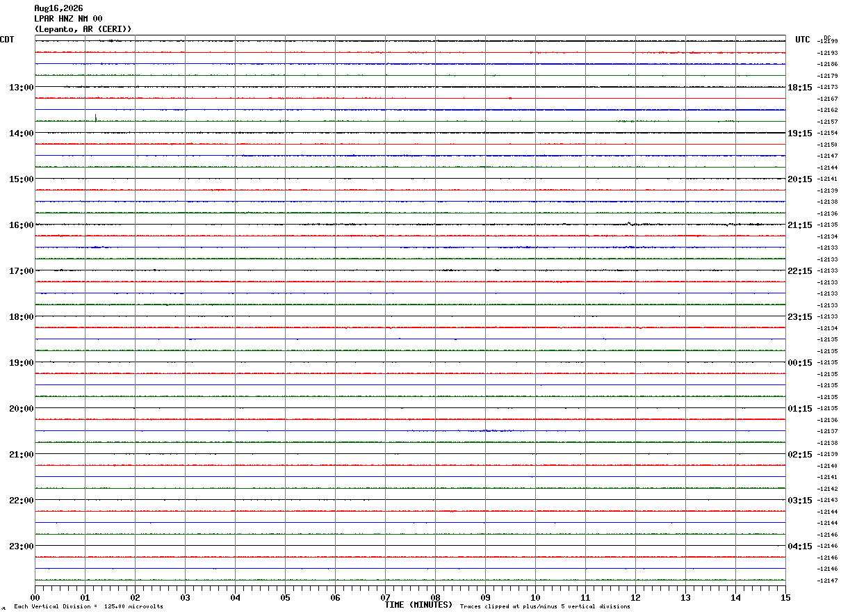841x616 pixels.
Task: Select the -12199 DC offset value
Action: point(828,41)
